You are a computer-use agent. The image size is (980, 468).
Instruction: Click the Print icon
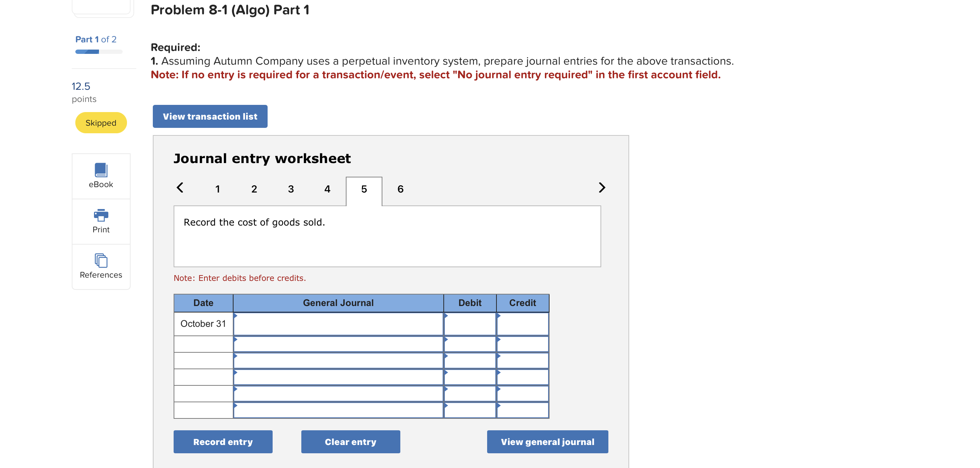pyautogui.click(x=101, y=216)
